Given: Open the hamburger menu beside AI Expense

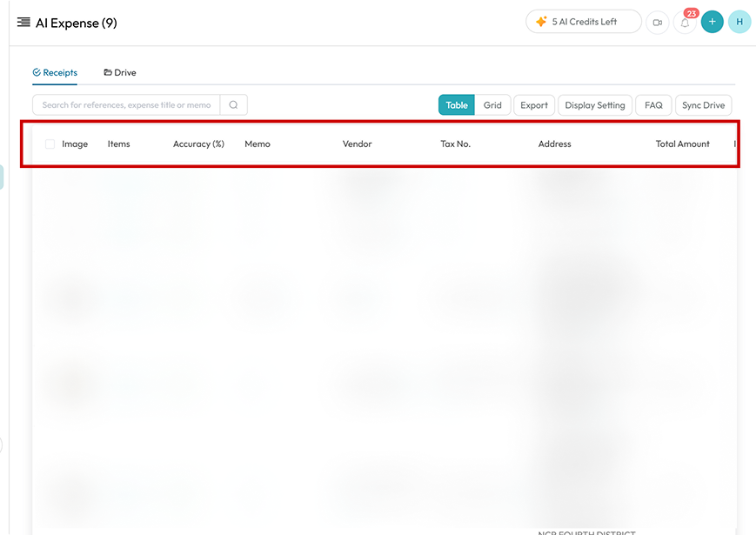Looking at the screenshot, I should pos(23,23).
